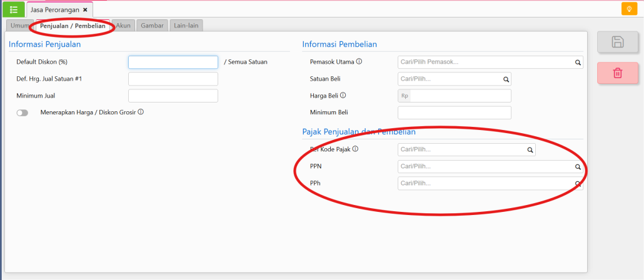644x280 pixels.
Task: Click the Pajak Penjualan dan Pembelian heading
Action: [x=359, y=132]
